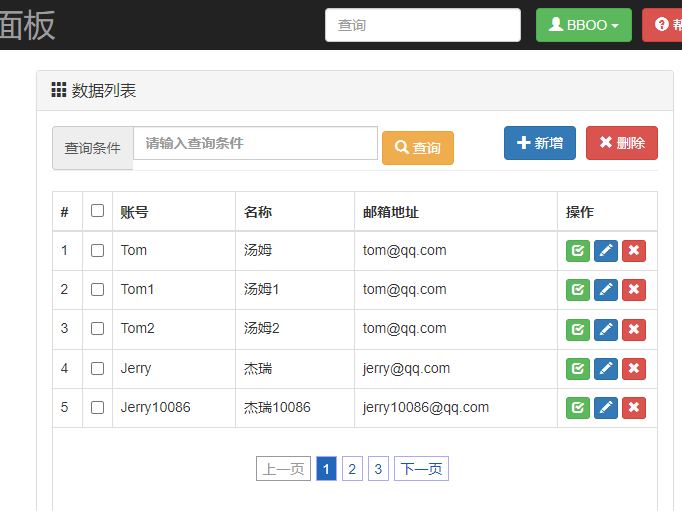
Task: Click green assign icon in Tom1 row
Action: [x=578, y=290]
